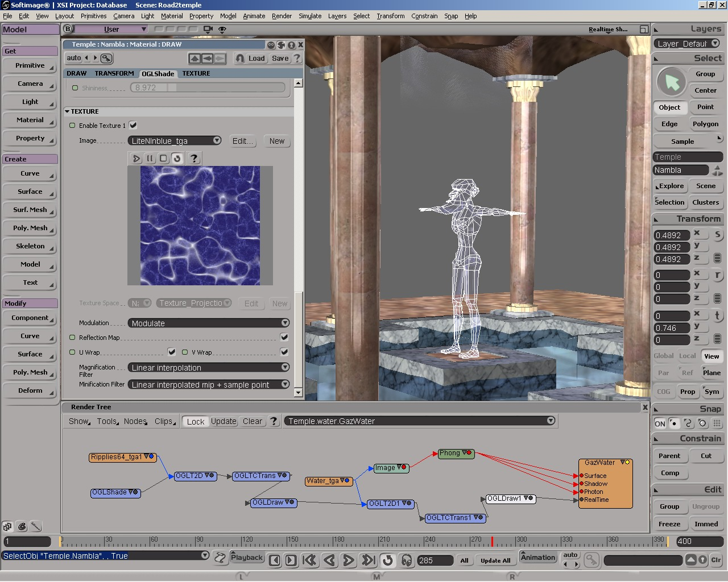Open the Constrain menu in menu bar
The width and height of the screenshot is (728, 582).
(x=424, y=16)
